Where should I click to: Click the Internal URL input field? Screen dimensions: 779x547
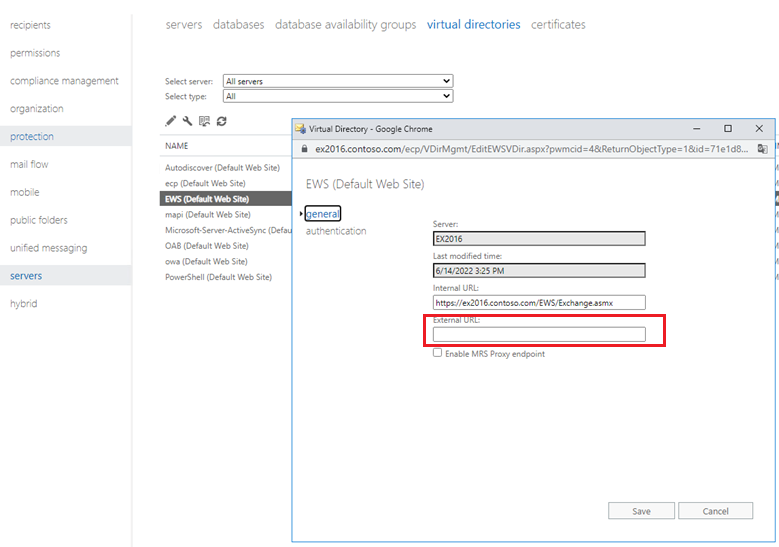pyautogui.click(x=539, y=303)
